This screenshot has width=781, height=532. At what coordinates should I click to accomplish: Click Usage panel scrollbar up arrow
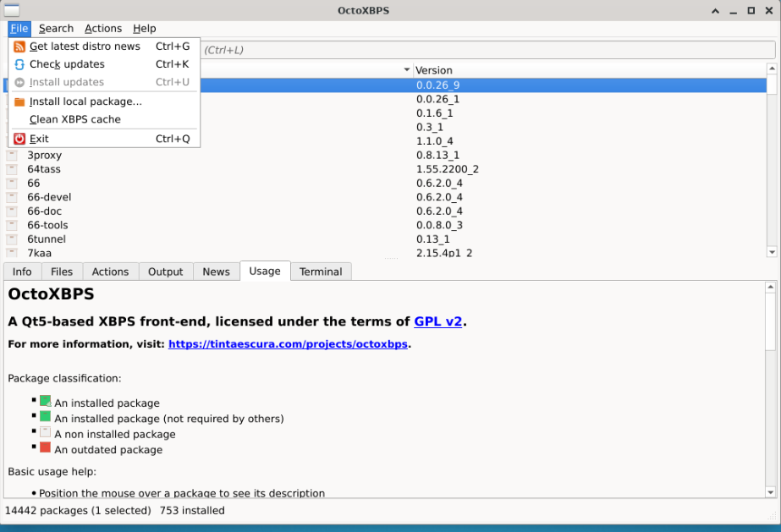point(771,288)
